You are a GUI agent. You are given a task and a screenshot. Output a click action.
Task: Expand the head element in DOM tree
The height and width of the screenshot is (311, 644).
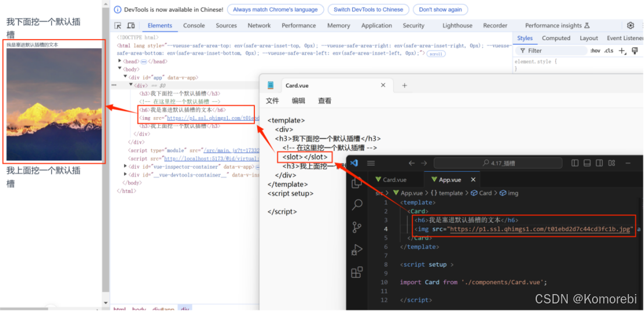(119, 61)
